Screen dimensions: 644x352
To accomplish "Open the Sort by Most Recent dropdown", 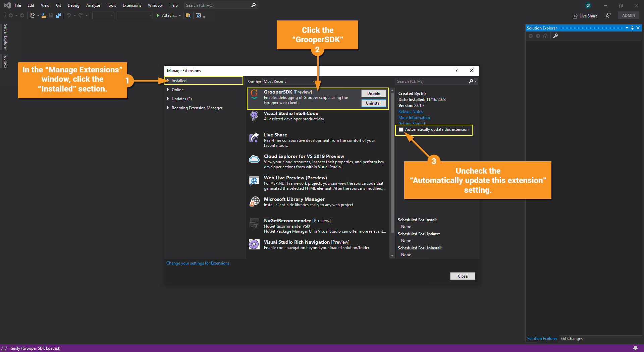I will coord(289,81).
